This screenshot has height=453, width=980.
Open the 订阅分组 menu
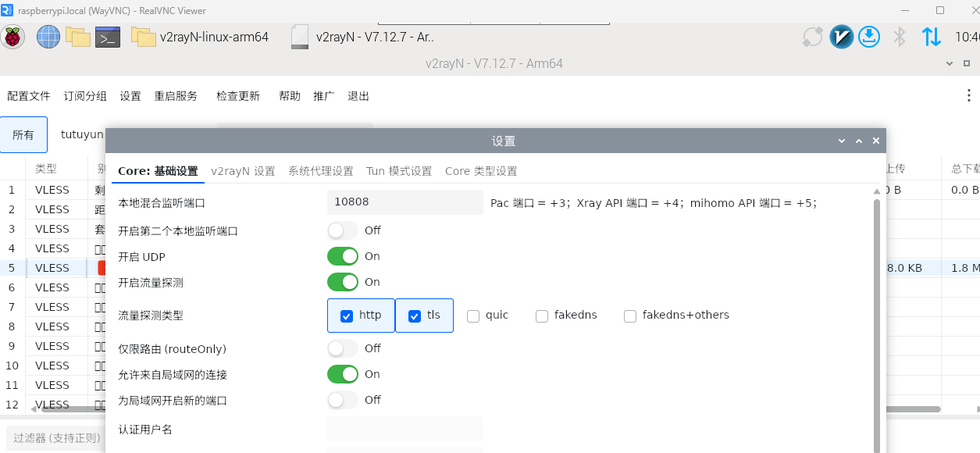[x=84, y=95]
